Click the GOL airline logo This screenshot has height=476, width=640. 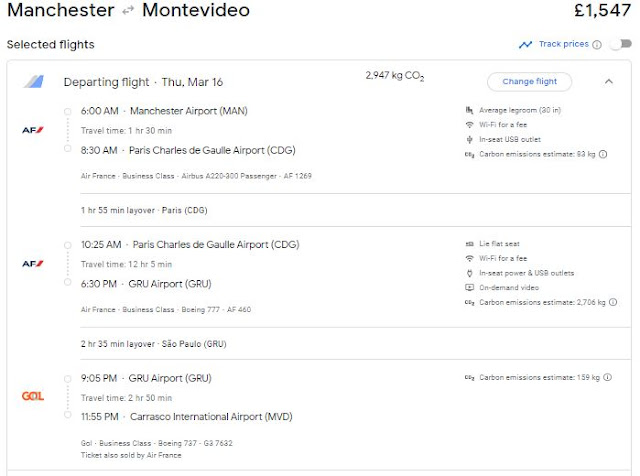click(x=33, y=396)
